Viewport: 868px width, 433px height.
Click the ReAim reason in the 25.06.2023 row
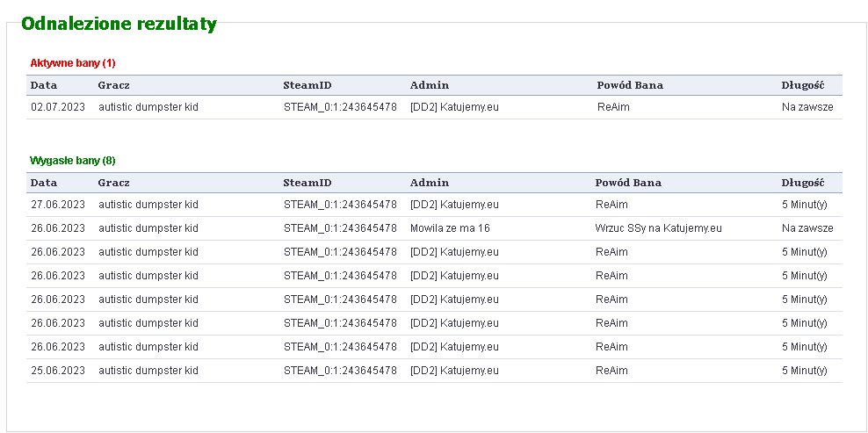point(611,371)
